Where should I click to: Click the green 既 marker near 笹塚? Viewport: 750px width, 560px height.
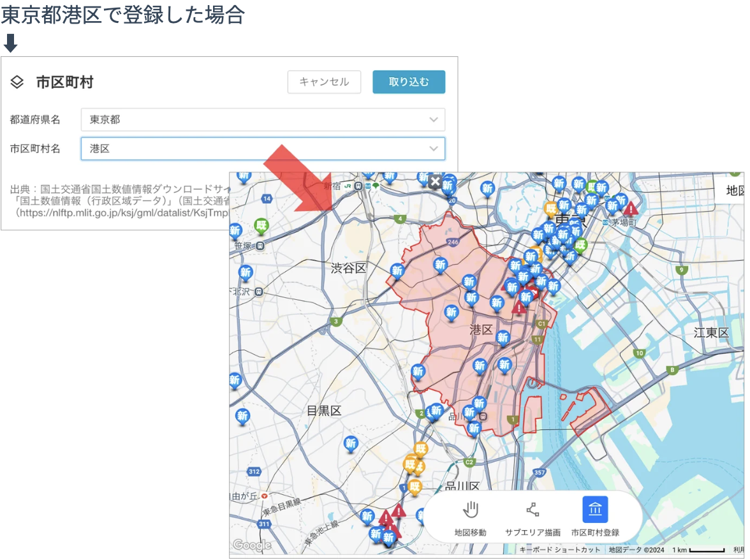(261, 225)
